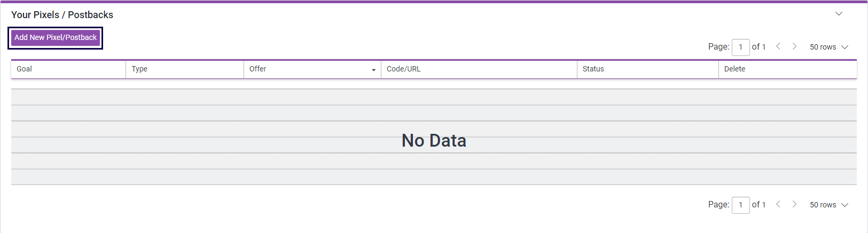Sort table by the Status column header

(593, 69)
